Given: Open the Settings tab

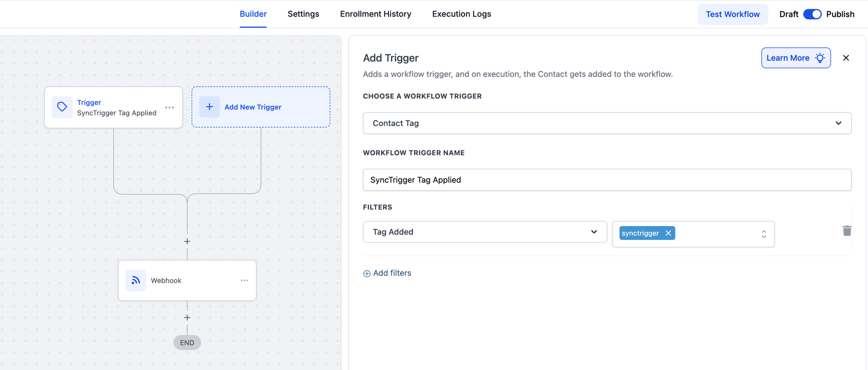Looking at the screenshot, I should coord(303,14).
